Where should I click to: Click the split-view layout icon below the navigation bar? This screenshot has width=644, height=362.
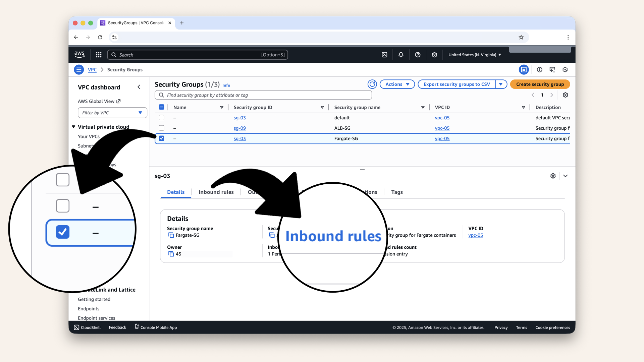524,69
